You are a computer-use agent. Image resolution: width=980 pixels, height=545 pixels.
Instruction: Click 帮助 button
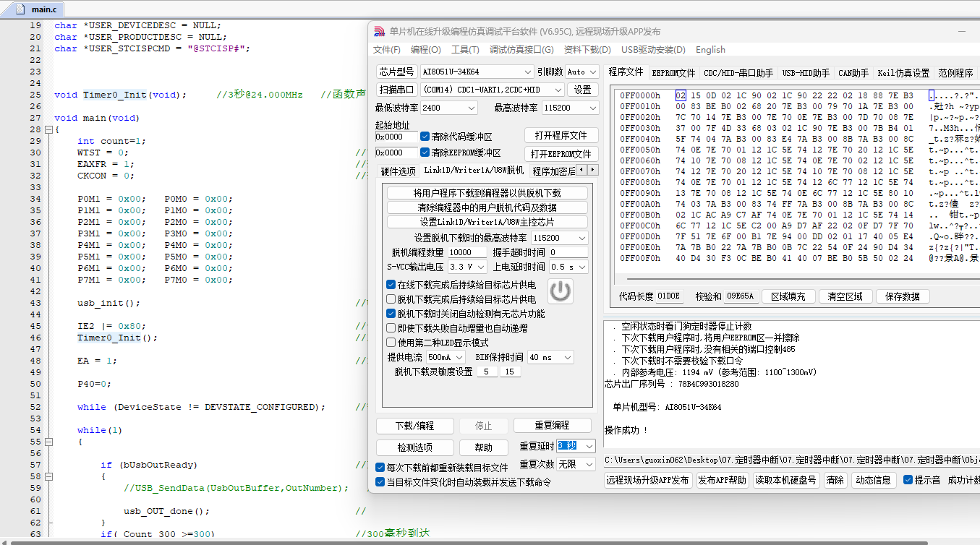(484, 447)
